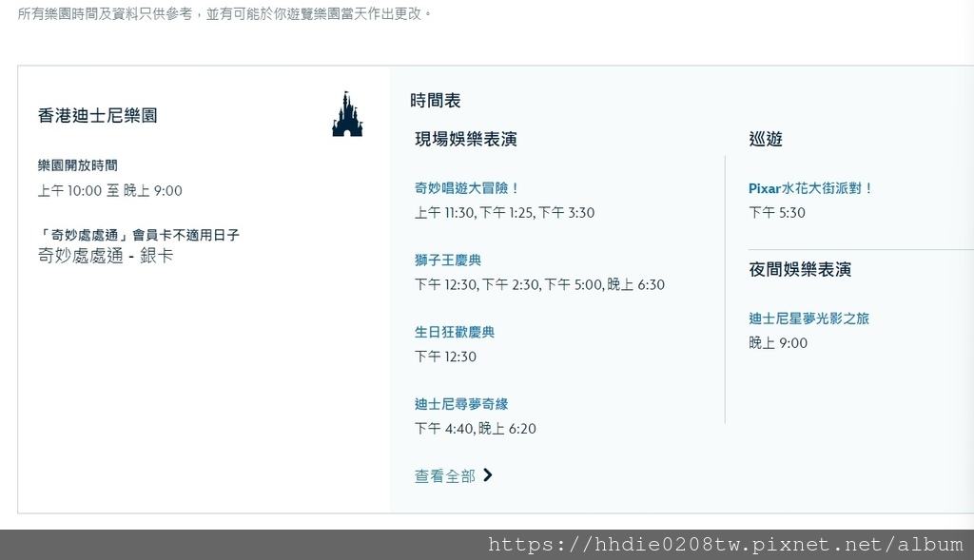The width and height of the screenshot is (974, 560).
Task: Click showtimes 下午 12:30, 下午 2:30, 下午 5:00, 晚上 6:30
Action: tap(540, 285)
